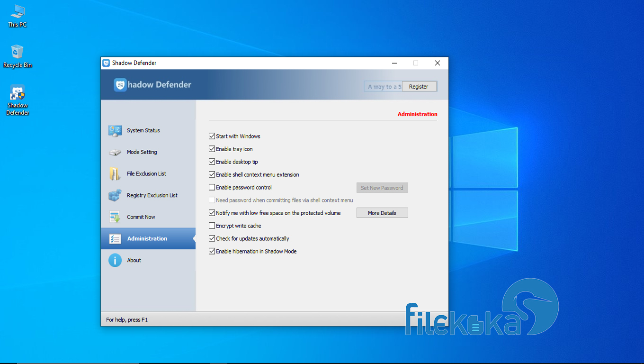The height and width of the screenshot is (364, 644).
Task: Enable password control checkbox
Action: click(212, 187)
